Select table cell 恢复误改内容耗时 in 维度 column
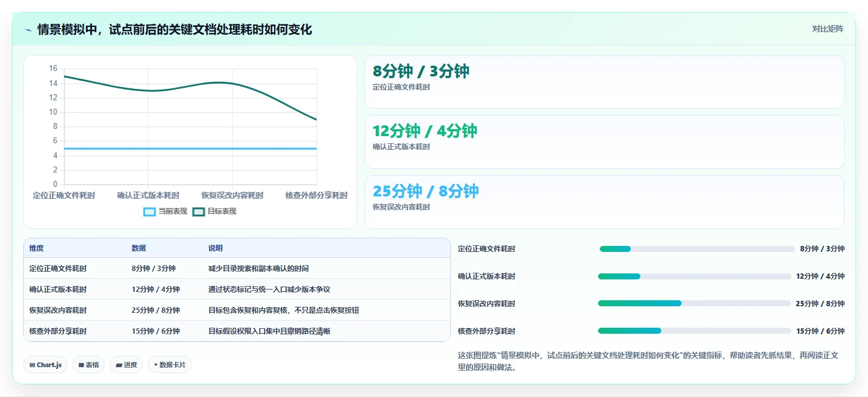Image resolution: width=868 pixels, height=397 pixels. coord(58,310)
